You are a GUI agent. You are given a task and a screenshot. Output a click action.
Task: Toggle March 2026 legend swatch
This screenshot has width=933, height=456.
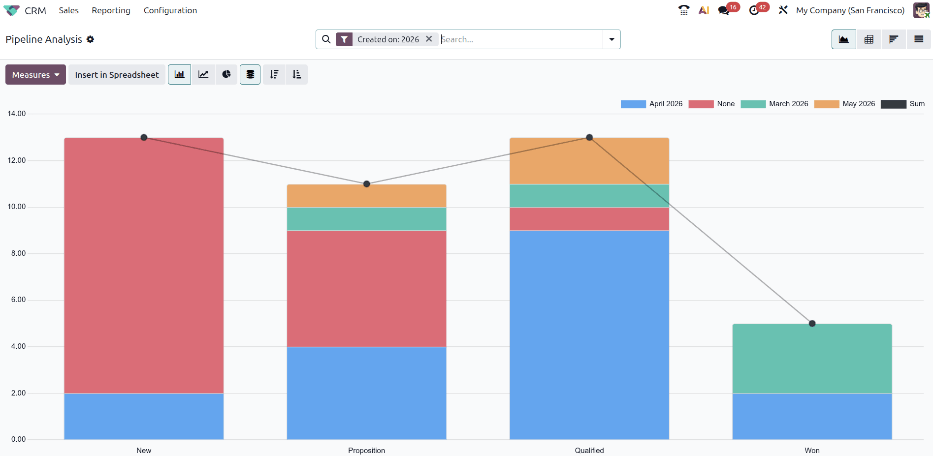[753, 104]
